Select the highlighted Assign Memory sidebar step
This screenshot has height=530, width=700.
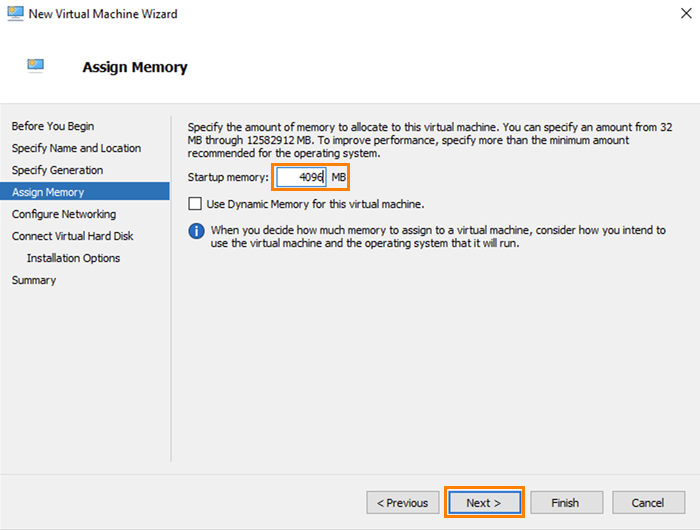click(48, 192)
